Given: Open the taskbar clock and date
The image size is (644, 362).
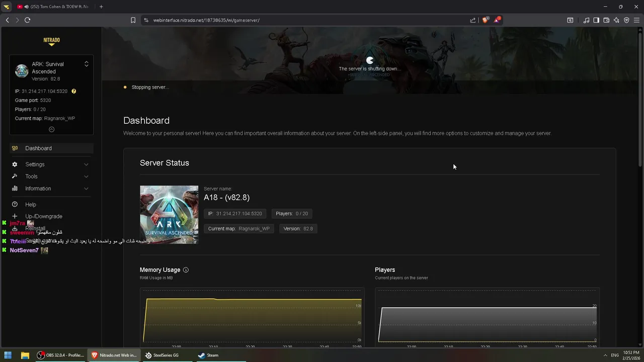Looking at the screenshot, I should coord(631,355).
